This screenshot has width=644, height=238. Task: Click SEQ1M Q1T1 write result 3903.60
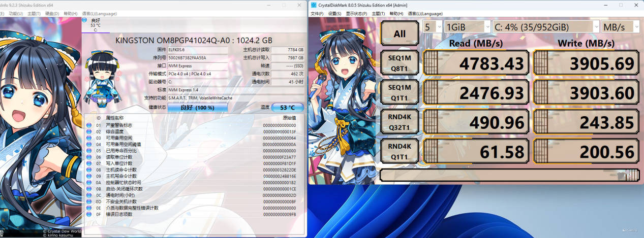586,93
